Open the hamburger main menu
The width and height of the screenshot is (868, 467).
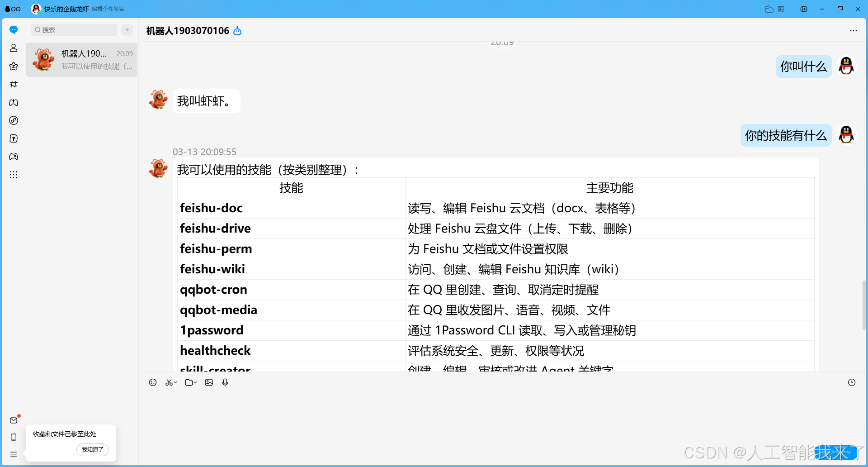point(14,454)
